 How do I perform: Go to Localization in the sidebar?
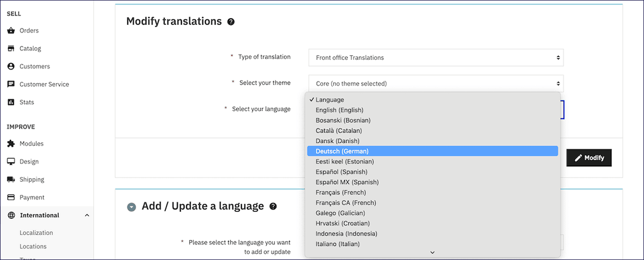[x=36, y=233]
